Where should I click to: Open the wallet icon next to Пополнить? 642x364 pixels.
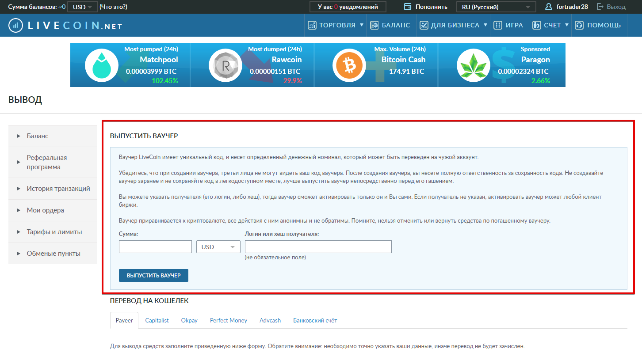[x=408, y=7]
